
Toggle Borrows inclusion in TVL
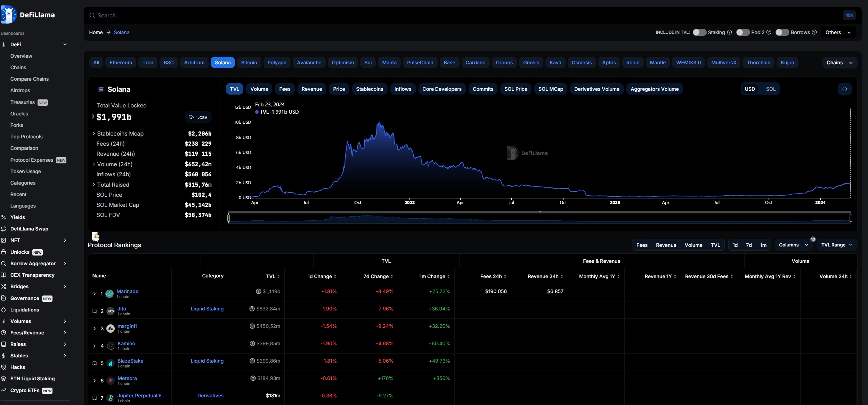tap(782, 32)
